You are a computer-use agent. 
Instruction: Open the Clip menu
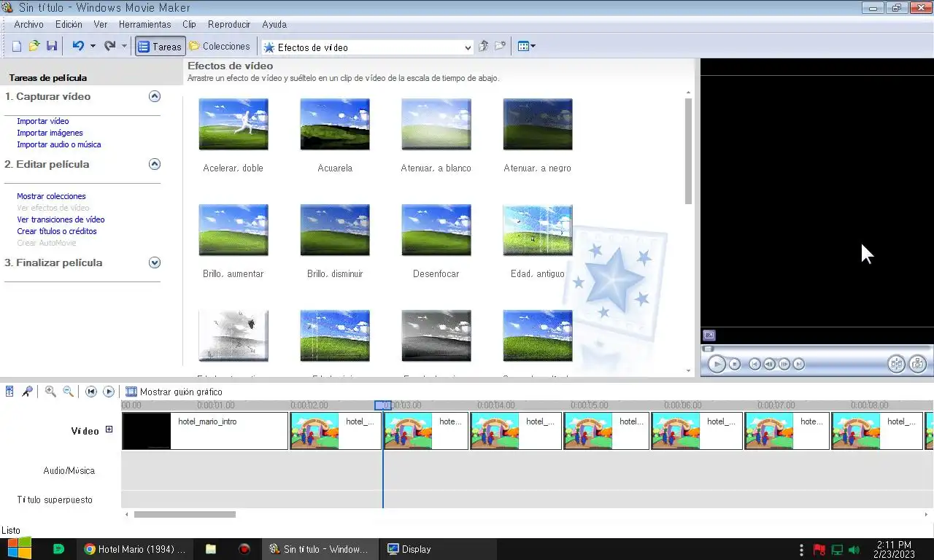(x=190, y=24)
